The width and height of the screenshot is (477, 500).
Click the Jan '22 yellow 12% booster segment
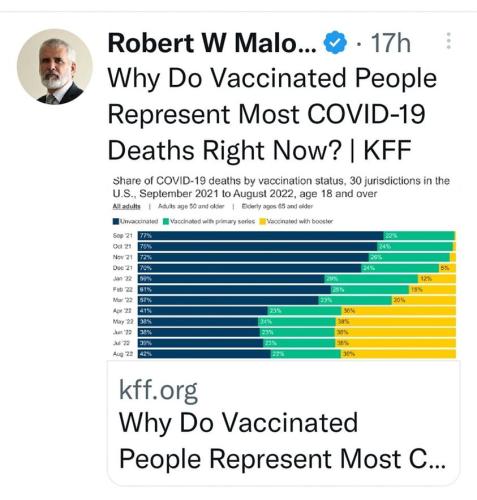(437, 279)
